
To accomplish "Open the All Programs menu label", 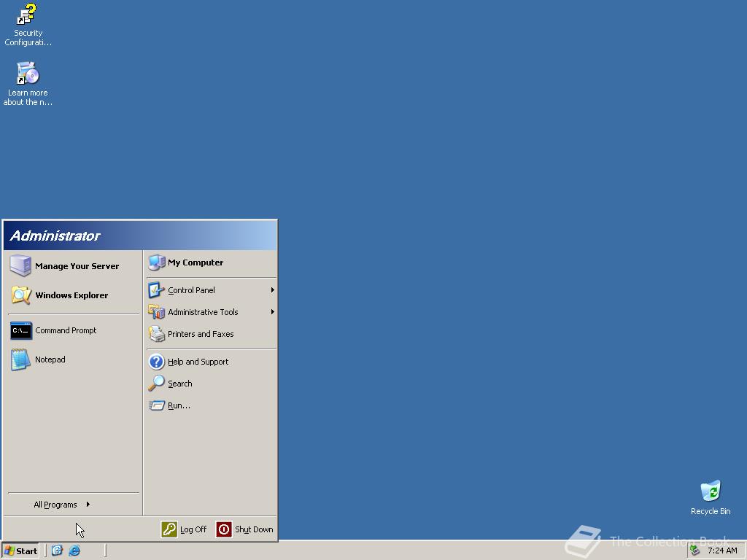I will pyautogui.click(x=55, y=505).
